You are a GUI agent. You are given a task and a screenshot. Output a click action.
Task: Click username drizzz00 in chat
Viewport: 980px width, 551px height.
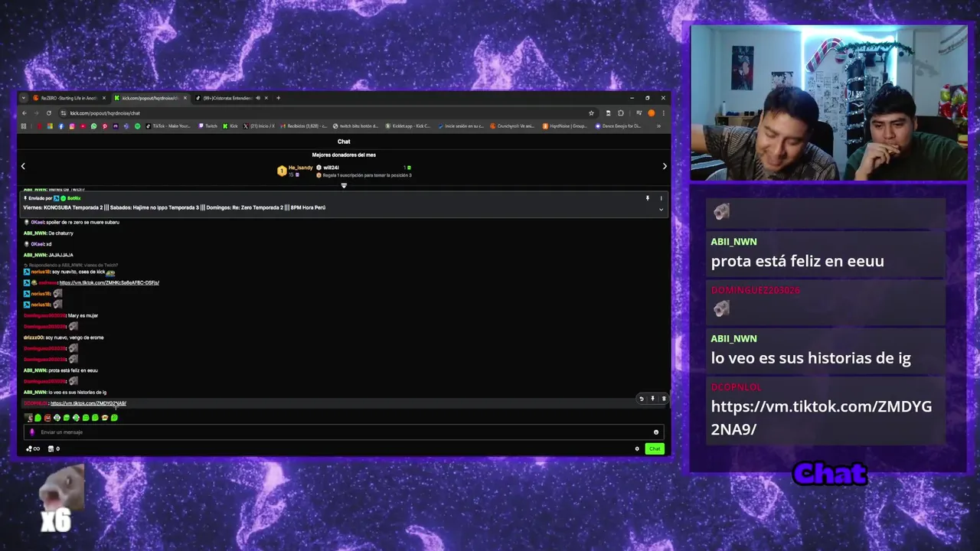(x=33, y=337)
